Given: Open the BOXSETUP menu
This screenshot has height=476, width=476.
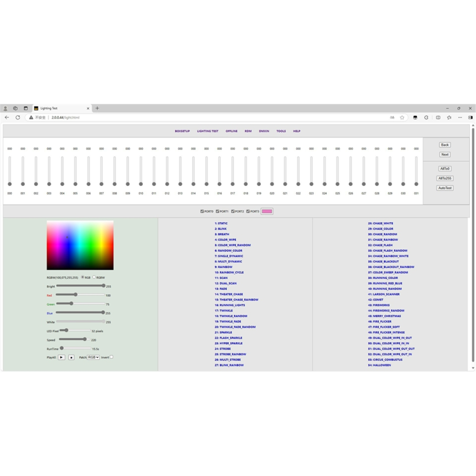Looking at the screenshot, I should (x=182, y=131).
